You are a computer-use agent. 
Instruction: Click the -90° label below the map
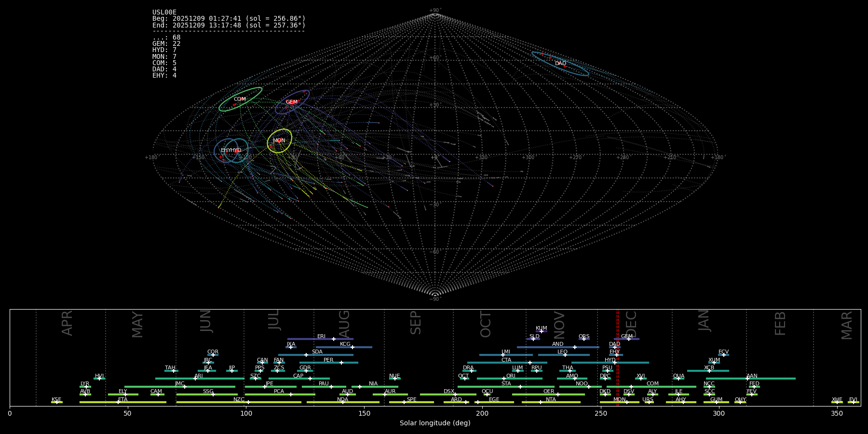pos(435,299)
